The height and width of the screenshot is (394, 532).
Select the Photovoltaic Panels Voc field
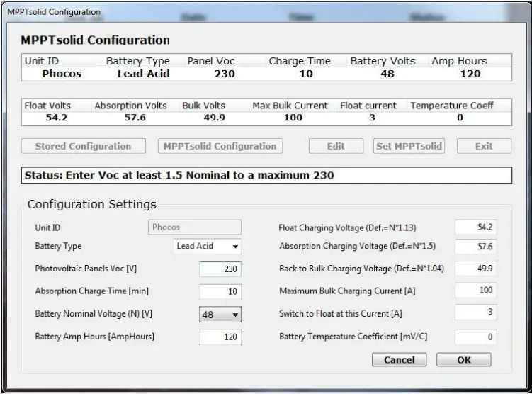click(x=220, y=269)
